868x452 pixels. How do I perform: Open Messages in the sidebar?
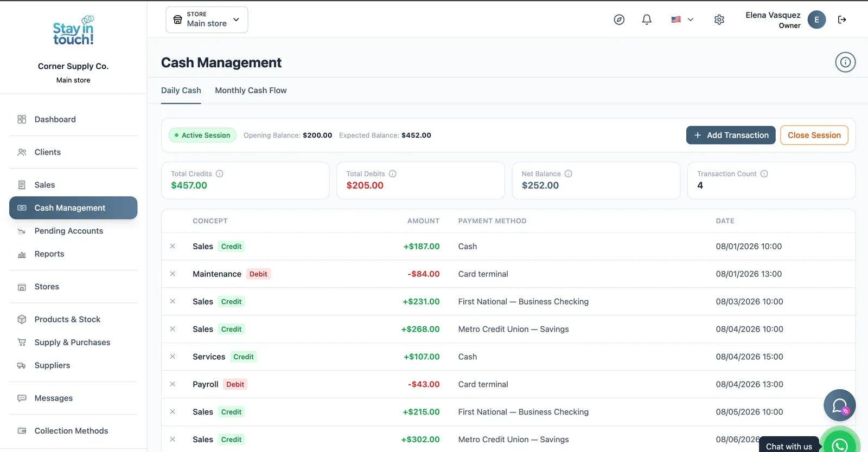point(73,398)
